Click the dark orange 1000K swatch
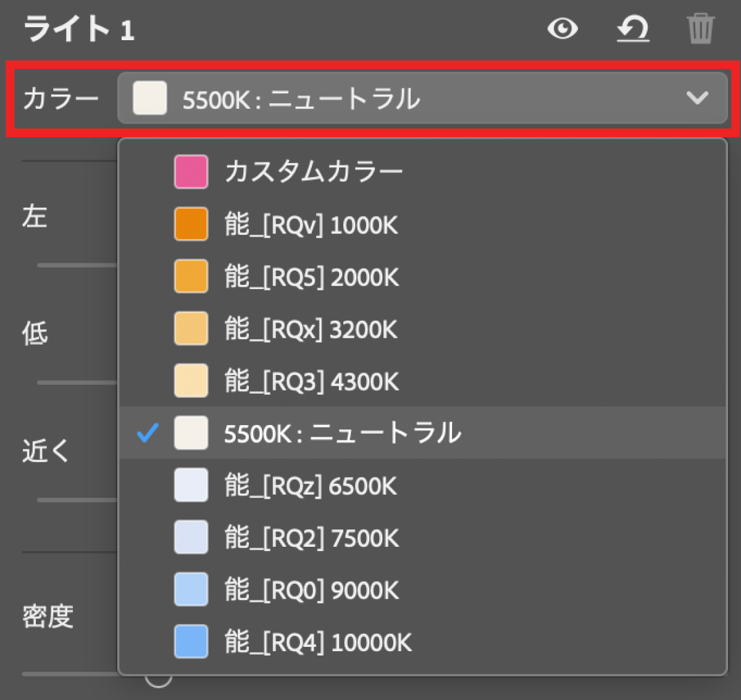 (191, 224)
